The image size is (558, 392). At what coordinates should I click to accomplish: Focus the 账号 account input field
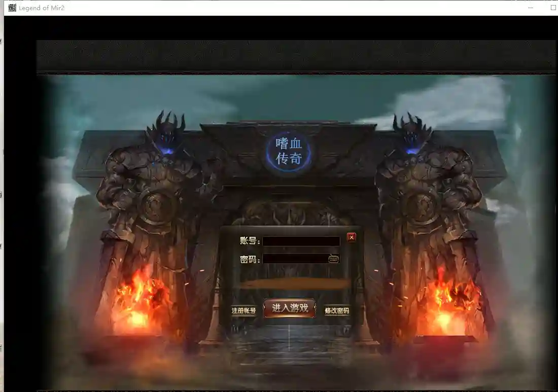[x=301, y=241]
